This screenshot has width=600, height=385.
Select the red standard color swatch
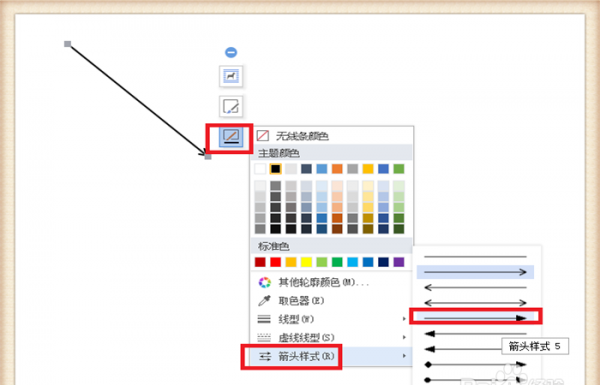pyautogui.click(x=276, y=262)
